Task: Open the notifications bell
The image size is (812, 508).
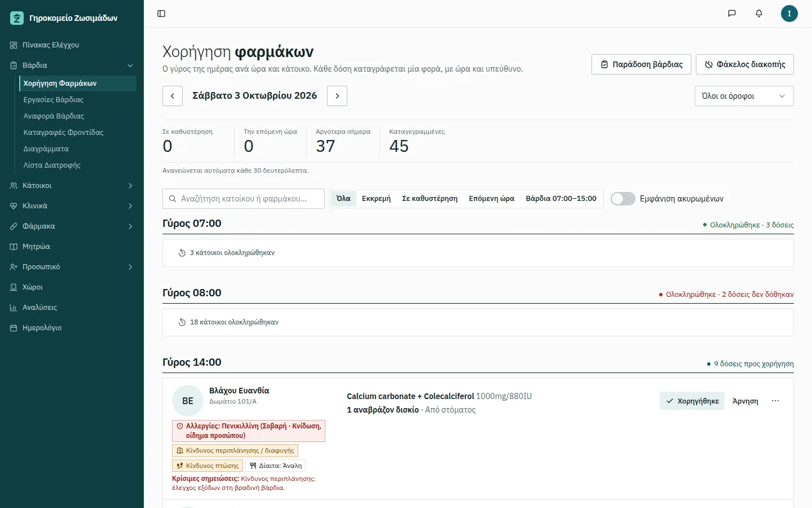Action: (759, 14)
